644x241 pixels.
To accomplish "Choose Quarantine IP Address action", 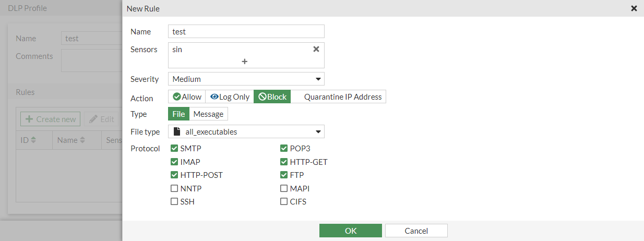I will tap(342, 97).
